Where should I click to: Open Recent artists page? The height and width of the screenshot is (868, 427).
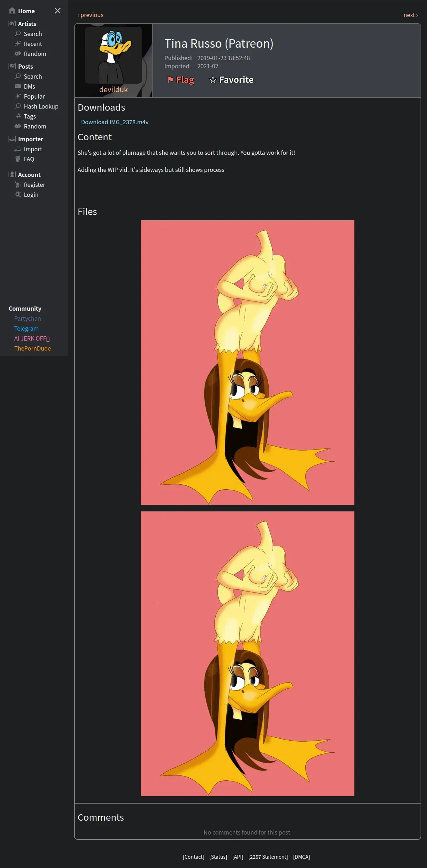[x=33, y=44]
